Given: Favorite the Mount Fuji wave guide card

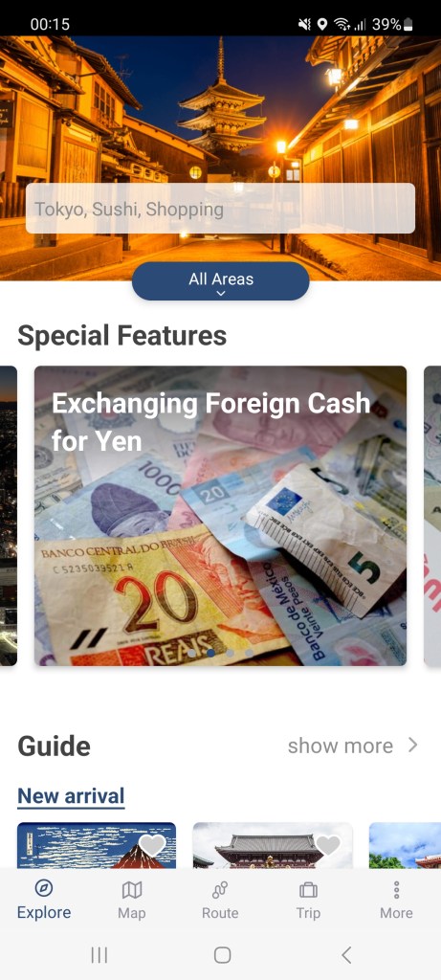Looking at the screenshot, I should 152,844.
